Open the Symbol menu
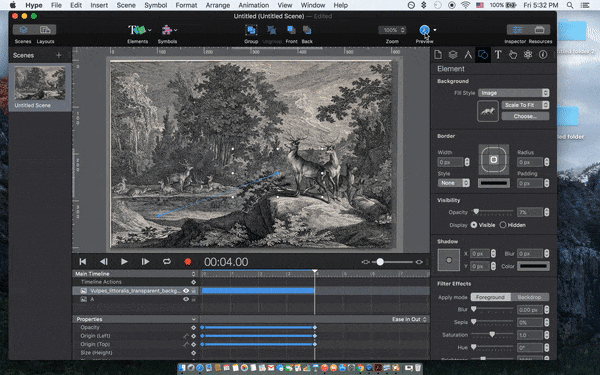 click(x=155, y=5)
